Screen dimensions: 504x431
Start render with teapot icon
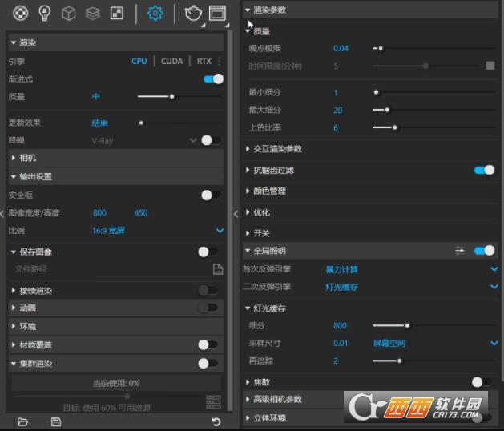[x=193, y=14]
